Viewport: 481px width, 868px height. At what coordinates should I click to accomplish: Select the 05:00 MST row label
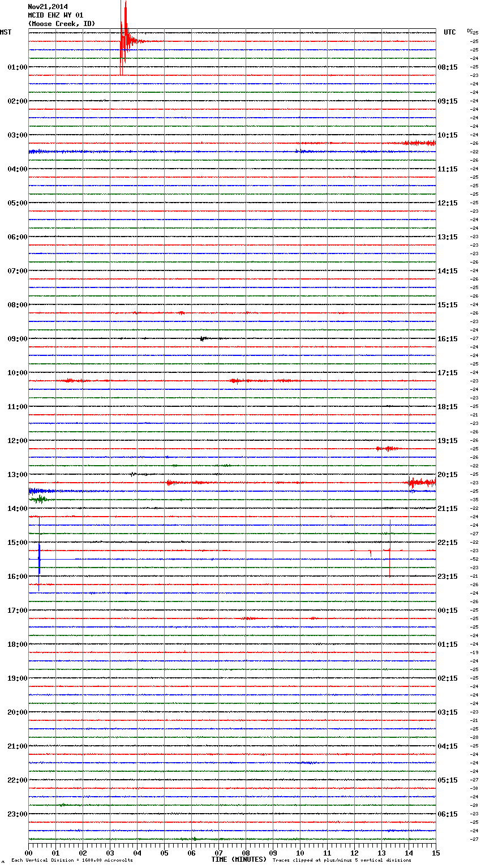[x=17, y=203]
